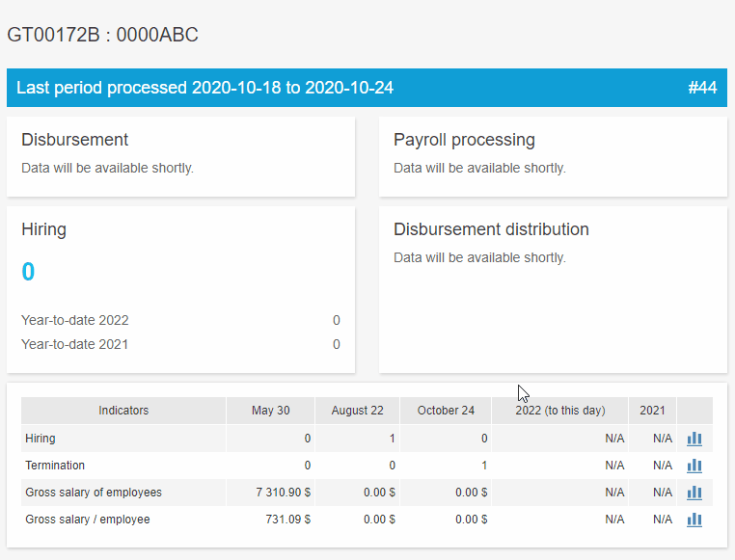The width and height of the screenshot is (735, 560).
Task: Open the Disbursement card title
Action: tap(75, 140)
